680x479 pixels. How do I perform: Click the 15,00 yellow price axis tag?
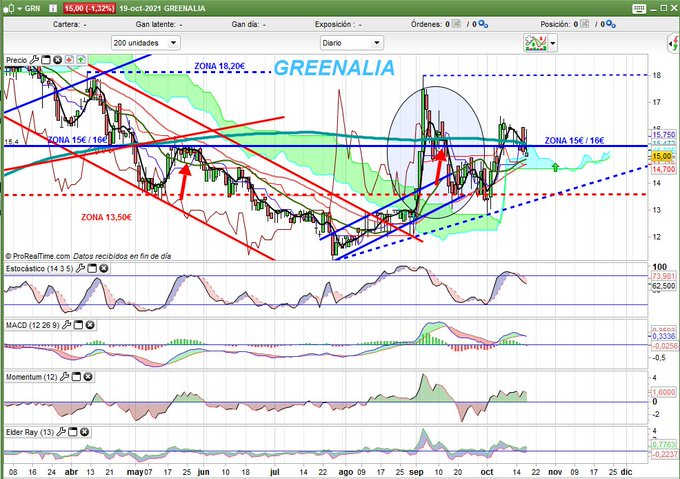(662, 156)
